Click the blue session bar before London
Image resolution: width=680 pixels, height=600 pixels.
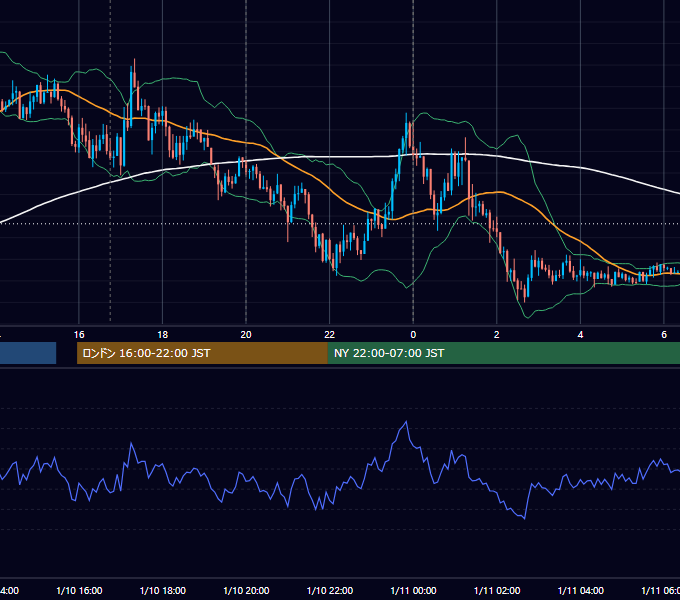(x=28, y=353)
